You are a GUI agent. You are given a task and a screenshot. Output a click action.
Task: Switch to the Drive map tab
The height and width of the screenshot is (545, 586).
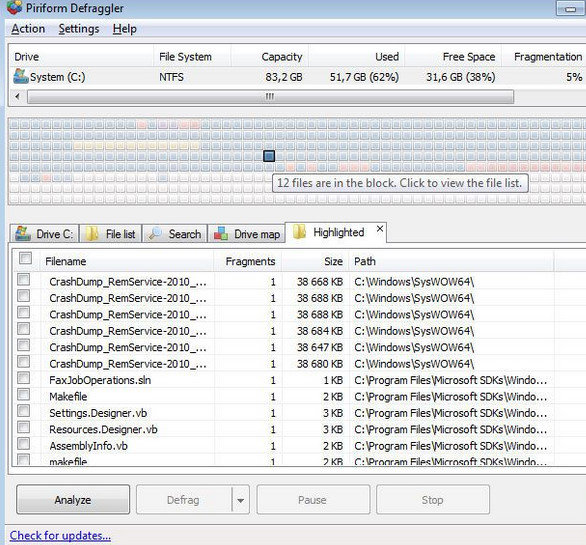[x=247, y=234]
